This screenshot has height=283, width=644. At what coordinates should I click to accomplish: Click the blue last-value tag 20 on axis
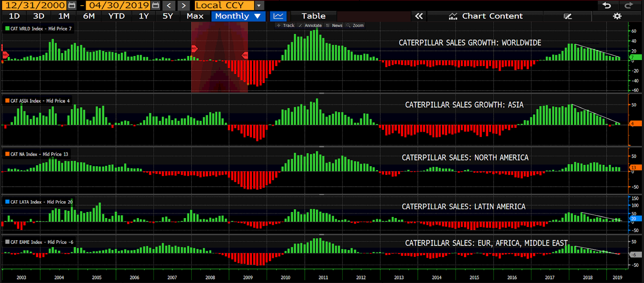point(635,218)
